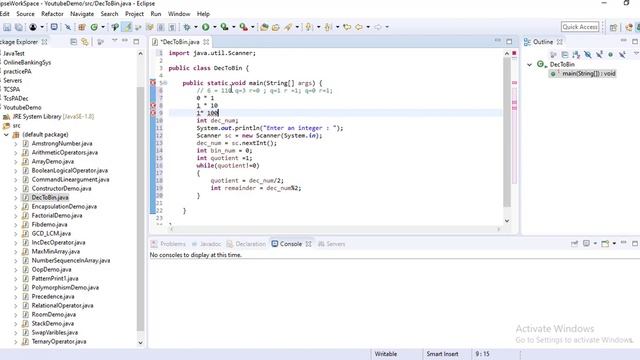Click the Run Last Coverage toolbar icon
640x360 pixels.
(x=224, y=27)
